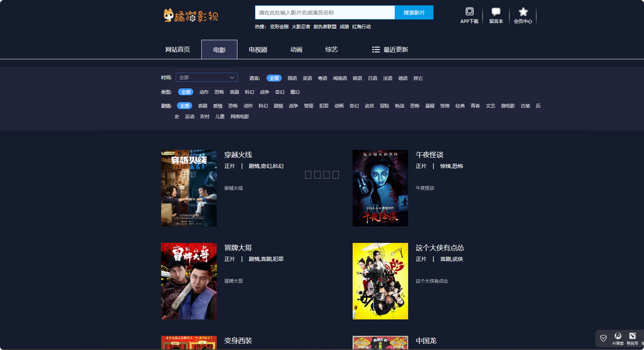Open the 这个大侠有点怂 movie poster
This screenshot has width=644, height=350.
(380, 281)
